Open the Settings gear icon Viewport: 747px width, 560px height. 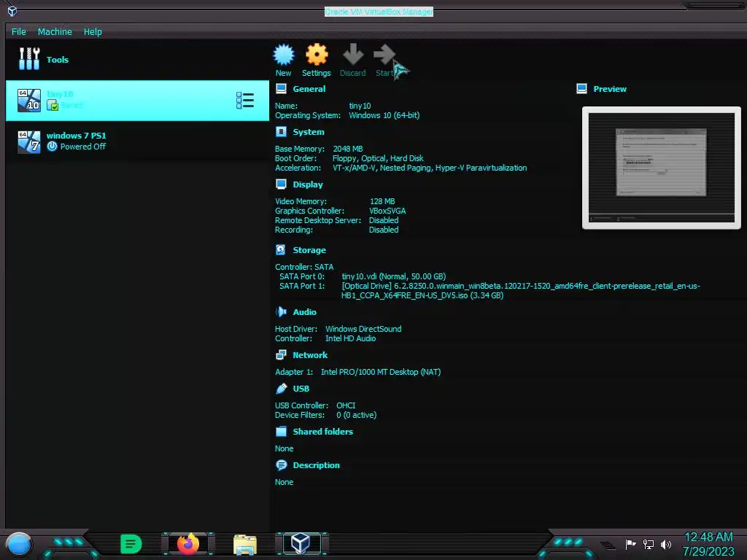click(317, 55)
